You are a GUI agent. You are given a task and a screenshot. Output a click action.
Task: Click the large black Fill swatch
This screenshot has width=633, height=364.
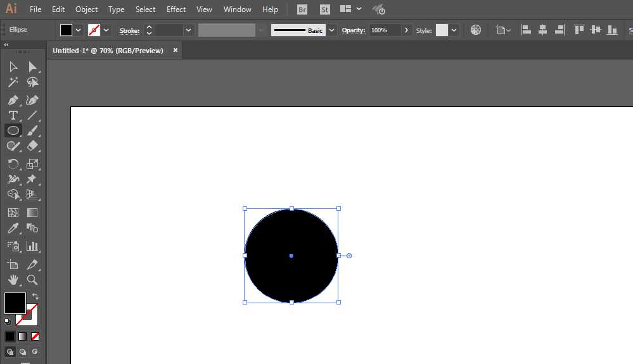pos(15,303)
